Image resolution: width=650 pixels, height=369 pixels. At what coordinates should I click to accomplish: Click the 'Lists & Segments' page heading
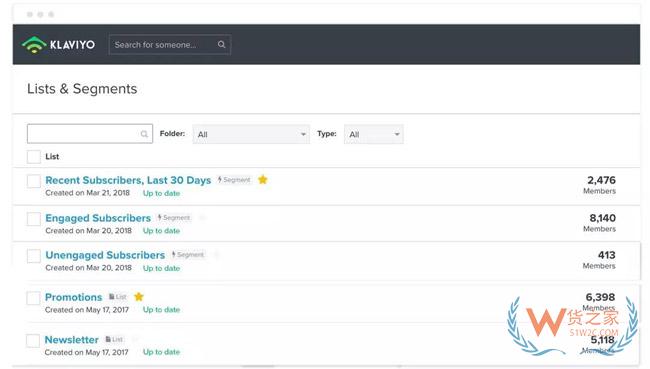click(x=82, y=89)
